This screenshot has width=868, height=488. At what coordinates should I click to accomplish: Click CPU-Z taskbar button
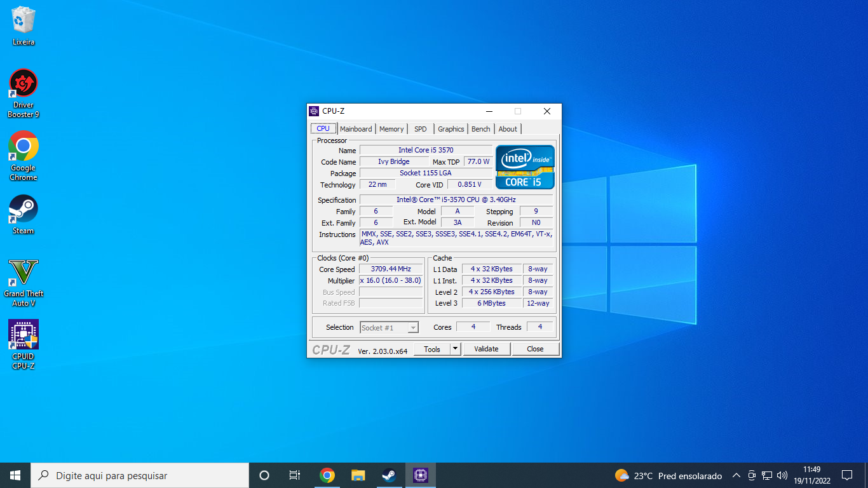coord(421,475)
